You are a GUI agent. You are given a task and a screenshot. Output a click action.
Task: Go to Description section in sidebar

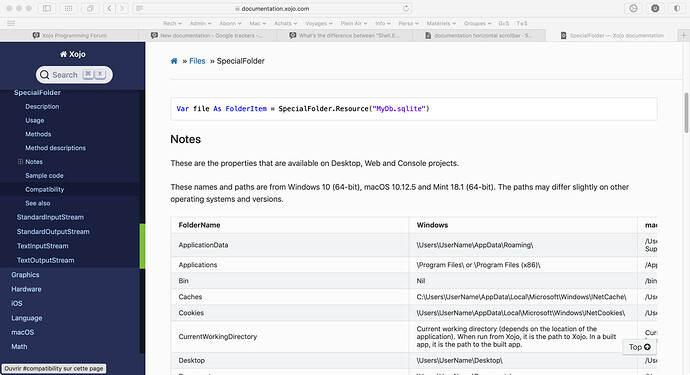pyautogui.click(x=42, y=107)
